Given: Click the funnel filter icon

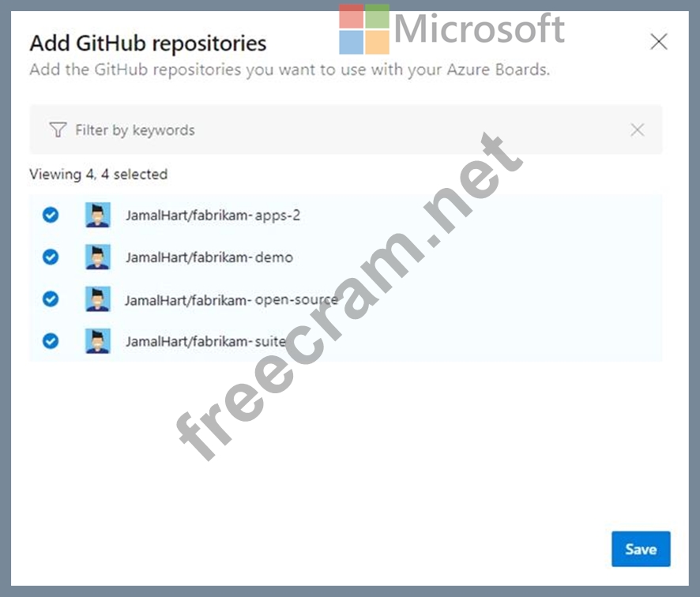Looking at the screenshot, I should click(58, 130).
